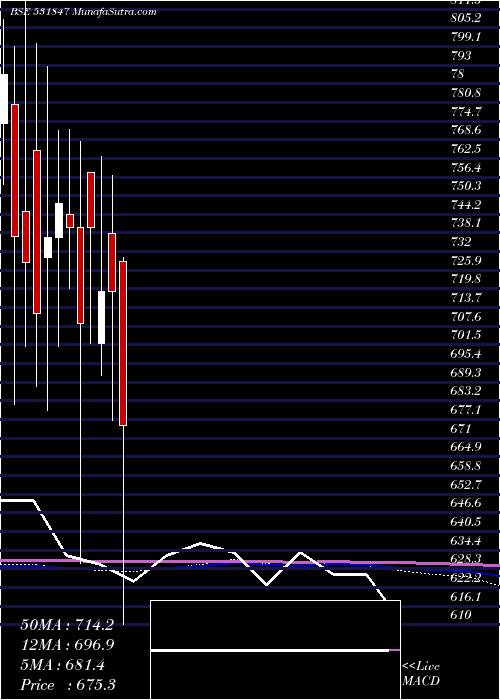Click the 732 price axis label

pos(461,242)
